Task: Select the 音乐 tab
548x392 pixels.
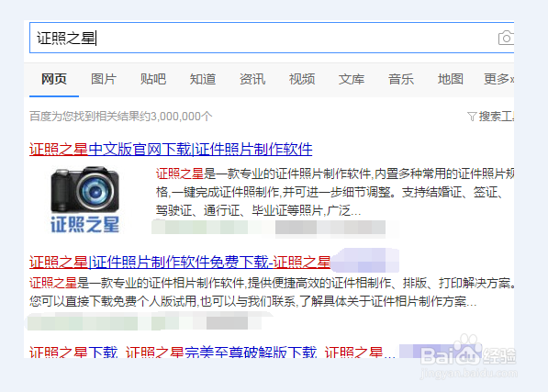Action: (401, 79)
